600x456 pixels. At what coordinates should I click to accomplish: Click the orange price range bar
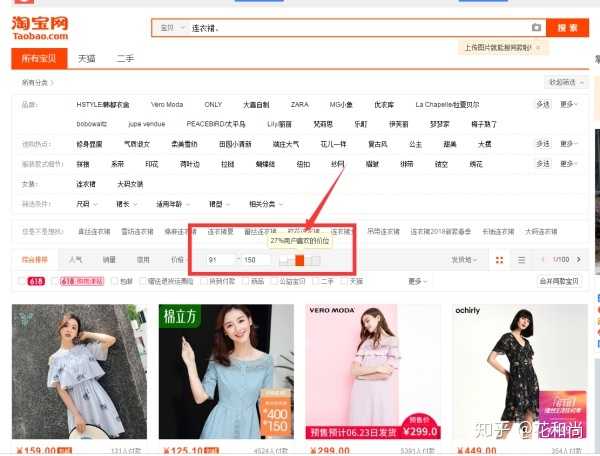click(299, 260)
